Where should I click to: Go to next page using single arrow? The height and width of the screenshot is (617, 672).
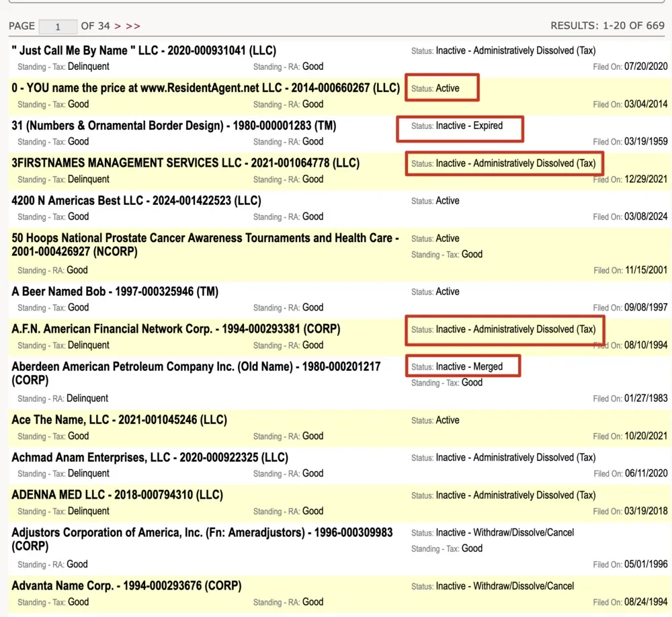[118, 26]
